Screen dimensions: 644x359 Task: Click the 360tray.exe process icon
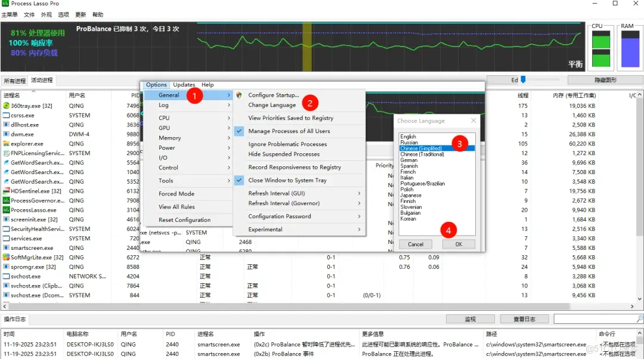(x=6, y=106)
